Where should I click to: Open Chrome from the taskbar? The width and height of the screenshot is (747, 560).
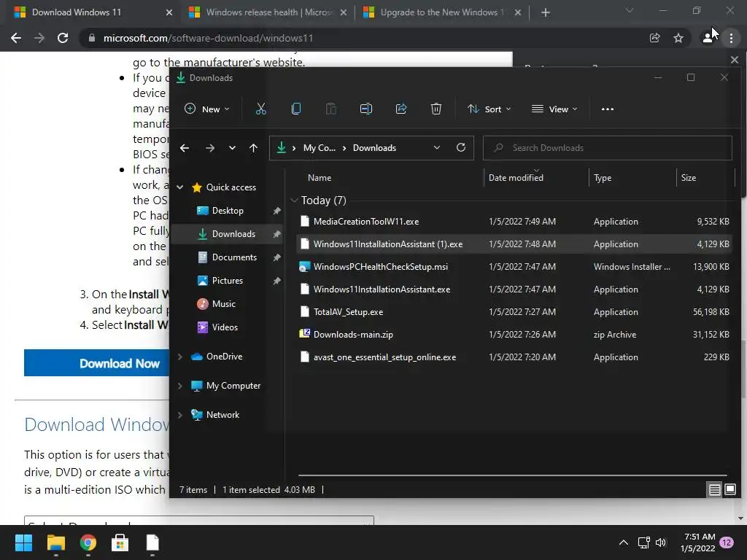(88, 542)
